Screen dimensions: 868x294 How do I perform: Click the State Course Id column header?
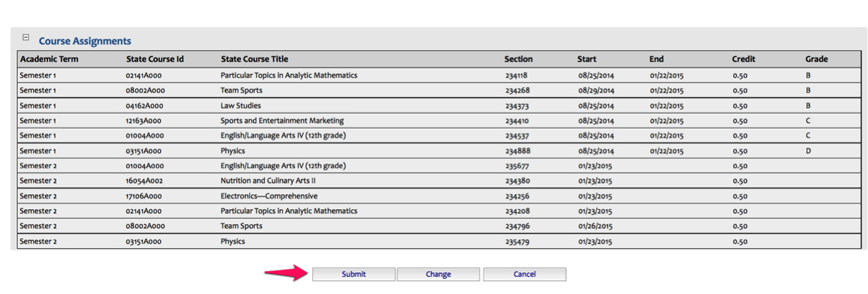coord(155,59)
